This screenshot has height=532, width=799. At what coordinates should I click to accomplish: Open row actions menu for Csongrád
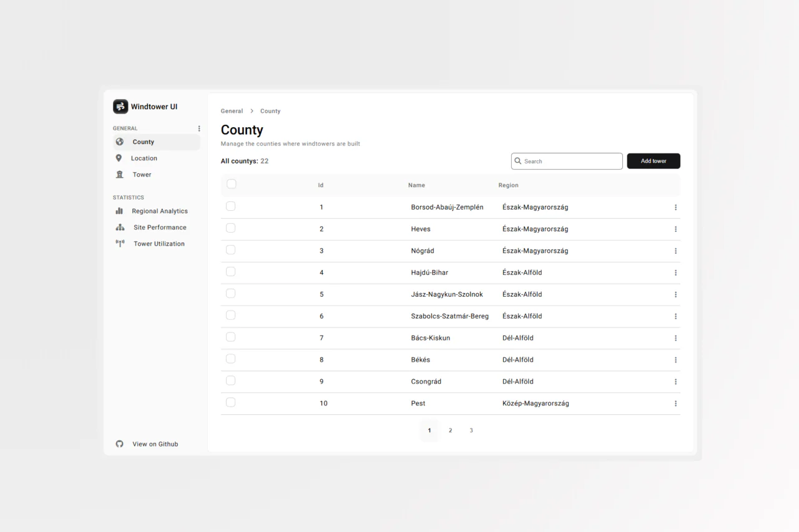click(675, 382)
